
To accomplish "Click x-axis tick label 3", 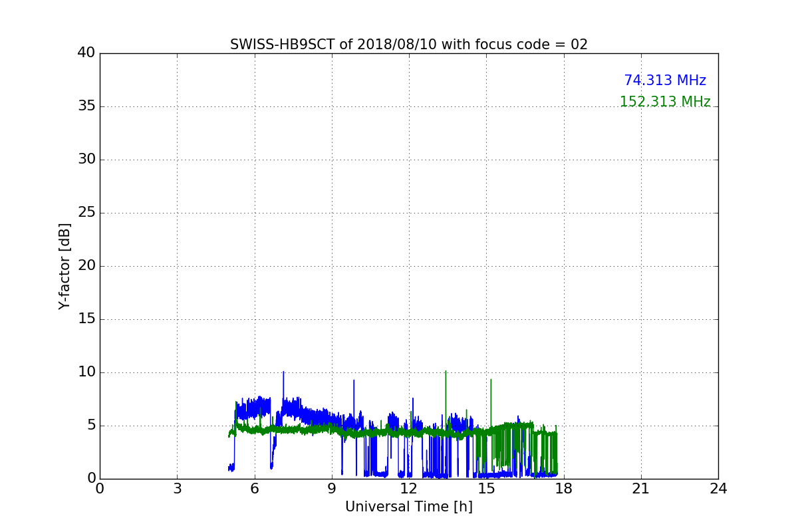I will 177,489.
